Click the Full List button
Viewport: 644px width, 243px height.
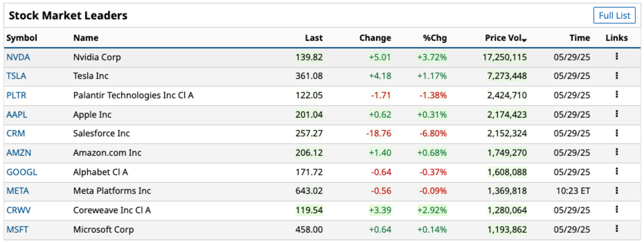614,16
